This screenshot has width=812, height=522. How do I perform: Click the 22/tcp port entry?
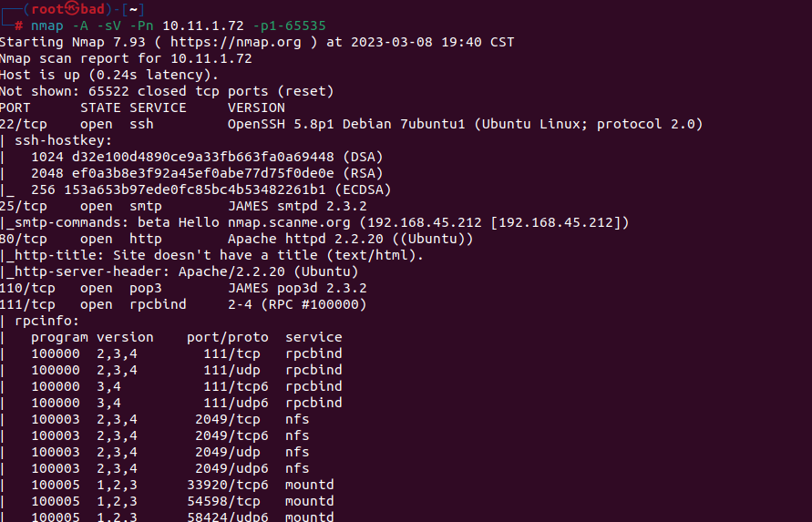(x=24, y=124)
